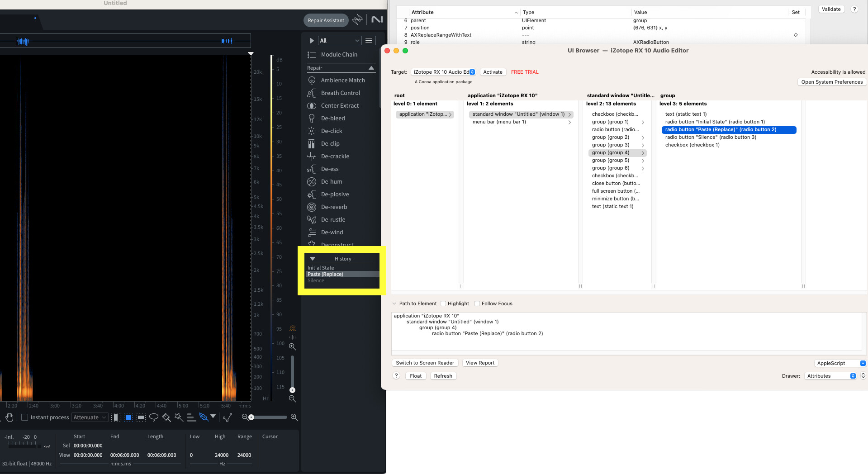Click the Float button
The image size is (868, 474).
[x=415, y=376]
